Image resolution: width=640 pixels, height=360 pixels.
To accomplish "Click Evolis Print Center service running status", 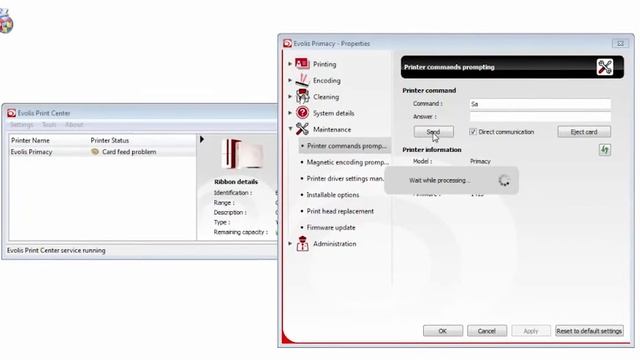I will coord(56,250).
